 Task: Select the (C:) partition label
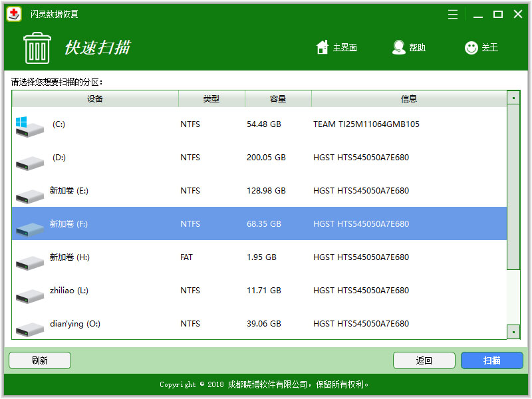pyautogui.click(x=59, y=124)
